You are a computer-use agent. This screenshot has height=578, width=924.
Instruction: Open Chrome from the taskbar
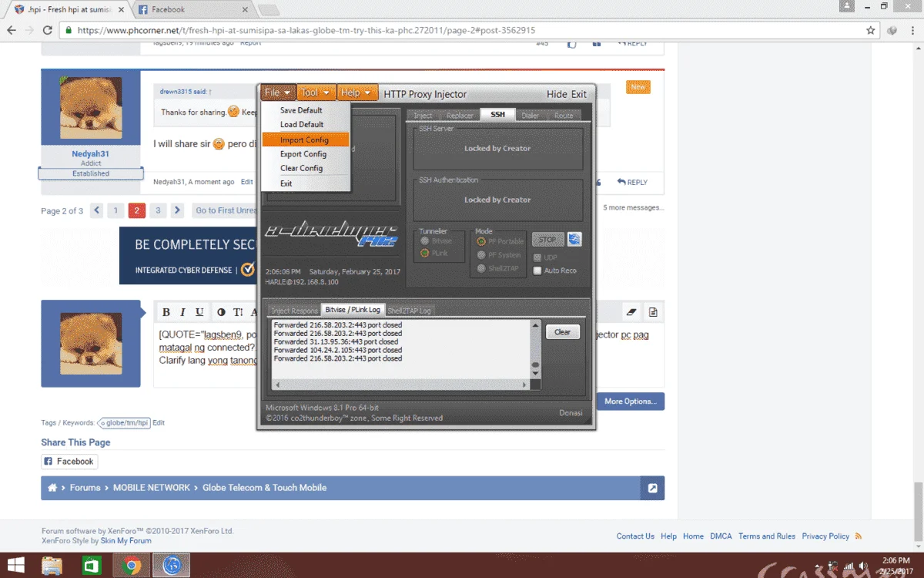131,566
